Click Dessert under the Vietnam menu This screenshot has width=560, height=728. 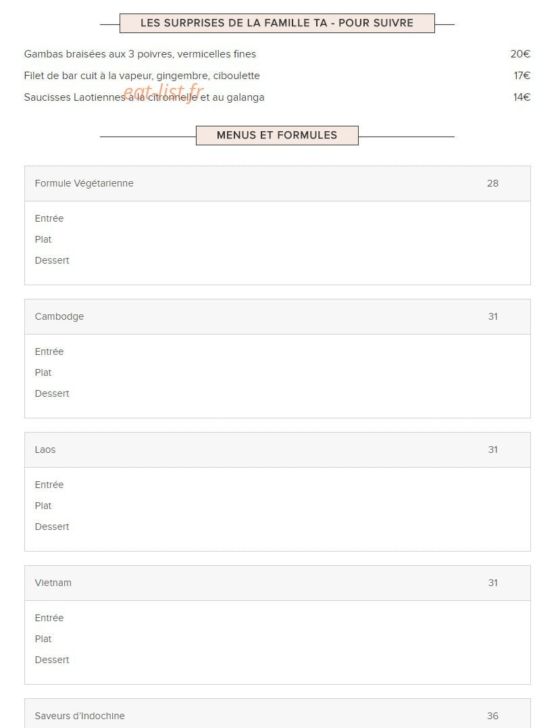(52, 660)
